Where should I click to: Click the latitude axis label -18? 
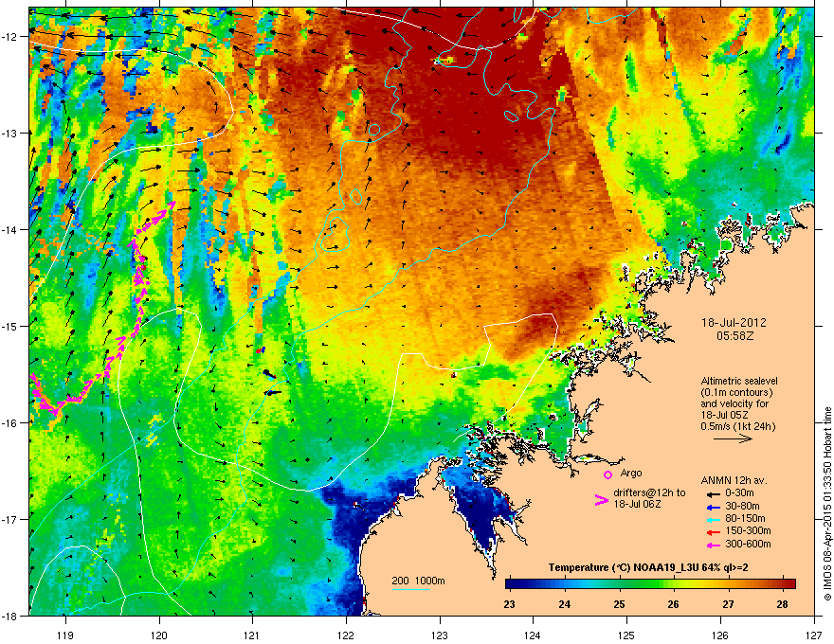[9, 616]
